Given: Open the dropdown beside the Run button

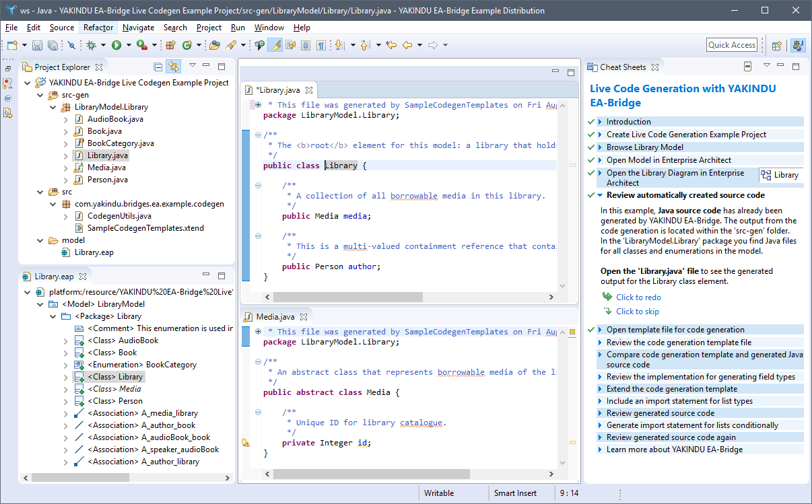Looking at the screenshot, I should (x=129, y=45).
